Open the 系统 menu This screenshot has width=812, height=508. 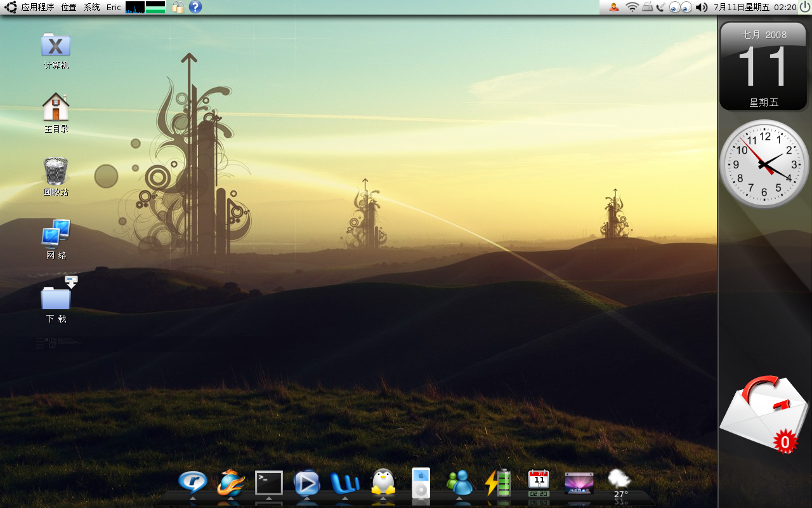(92, 7)
